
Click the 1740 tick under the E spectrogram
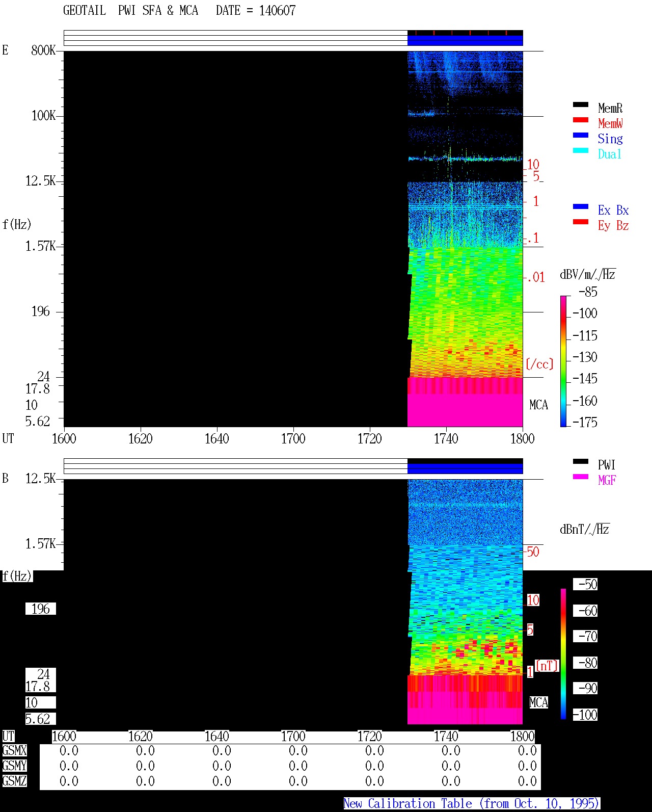[x=446, y=438]
